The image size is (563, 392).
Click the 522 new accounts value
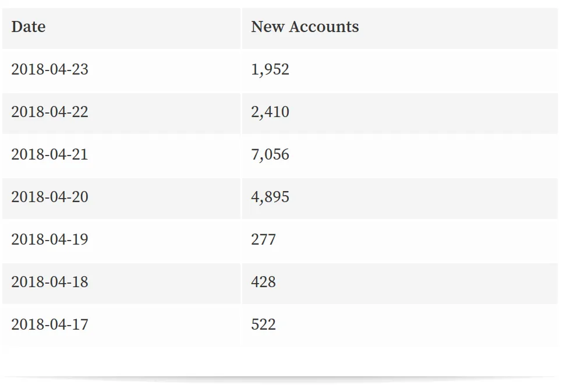coord(263,324)
